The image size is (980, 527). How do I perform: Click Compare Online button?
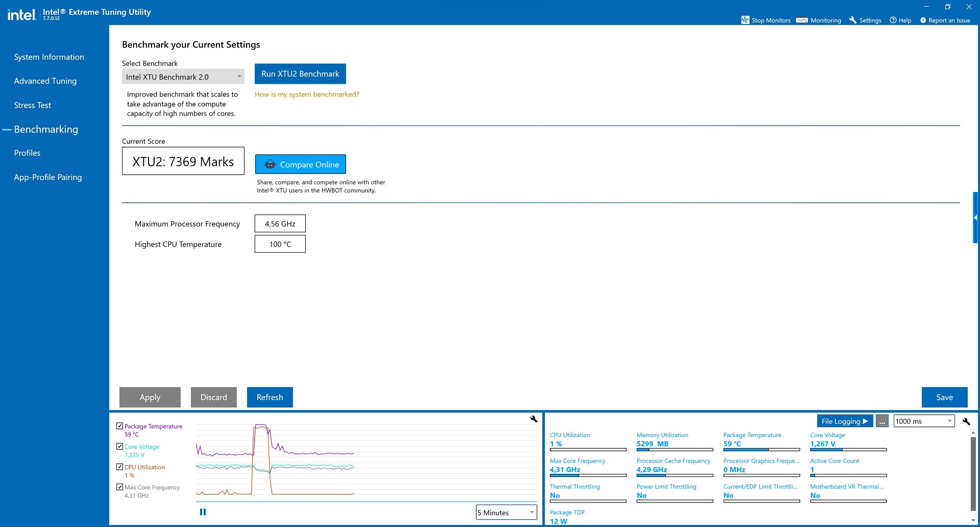(300, 164)
